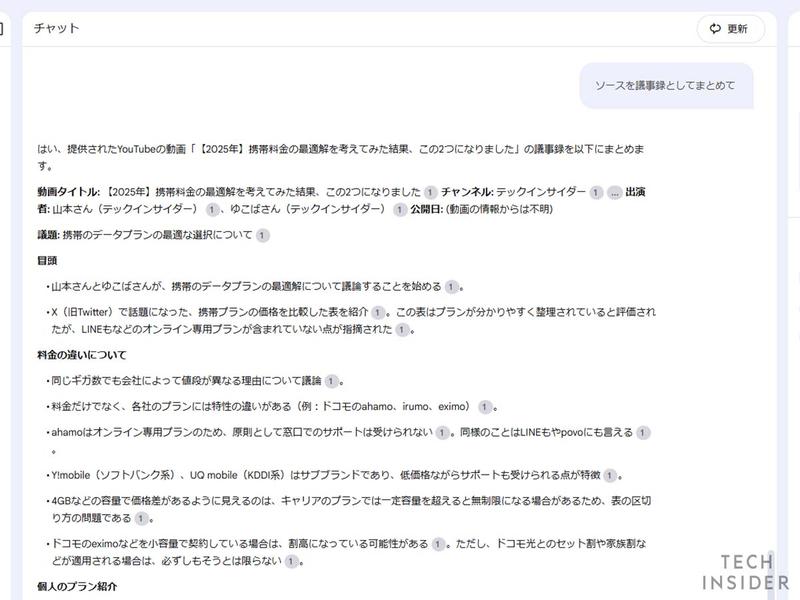The image size is (800, 600).
Task: Open the citation after the ahamo online-only plan sentence
Action: point(440,430)
